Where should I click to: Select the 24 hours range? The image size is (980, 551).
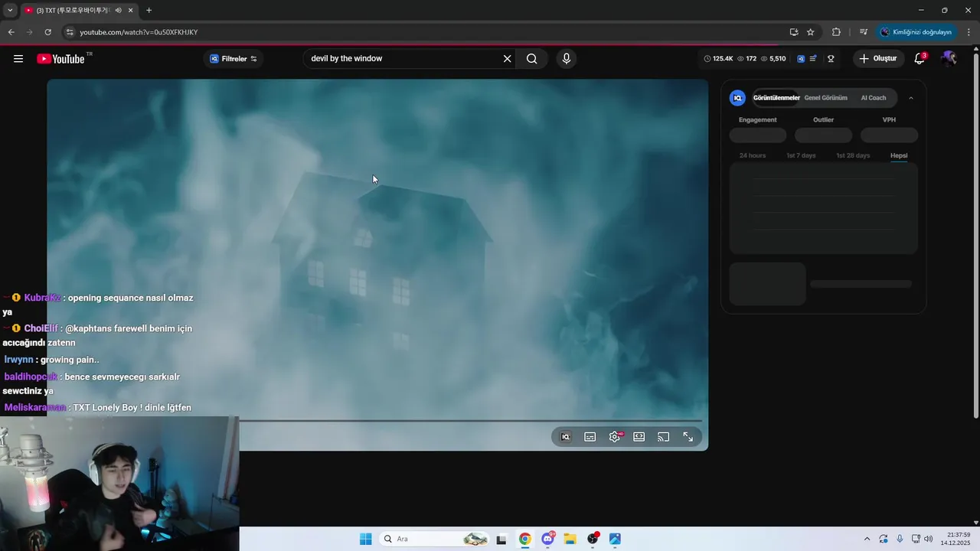[x=752, y=155]
